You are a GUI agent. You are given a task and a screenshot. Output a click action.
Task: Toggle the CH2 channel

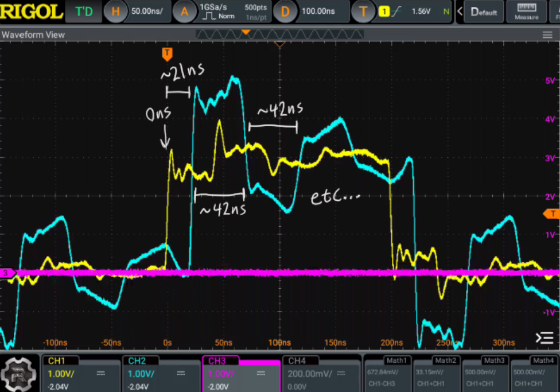point(159,373)
